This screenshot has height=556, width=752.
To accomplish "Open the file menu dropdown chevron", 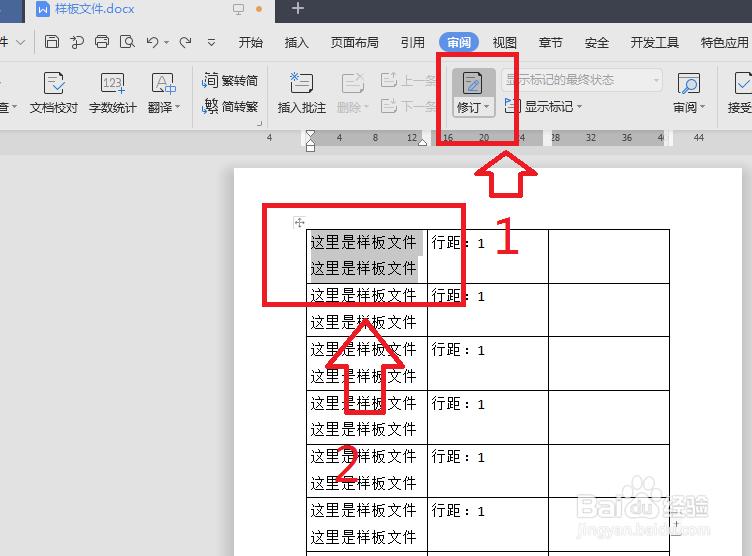I will 20,42.
